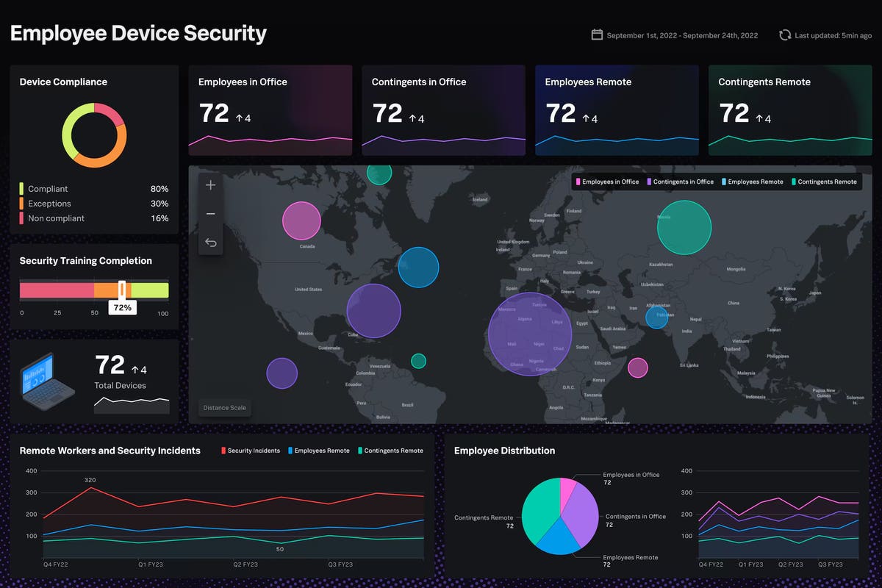The height and width of the screenshot is (588, 882).
Task: Click the up arrow in Employees in Office card
Action: click(239, 118)
